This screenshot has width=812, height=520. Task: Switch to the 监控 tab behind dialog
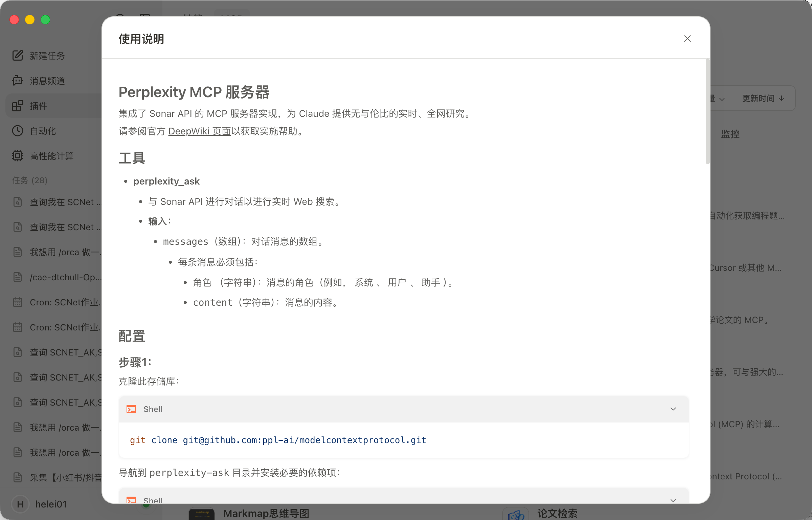pos(730,134)
